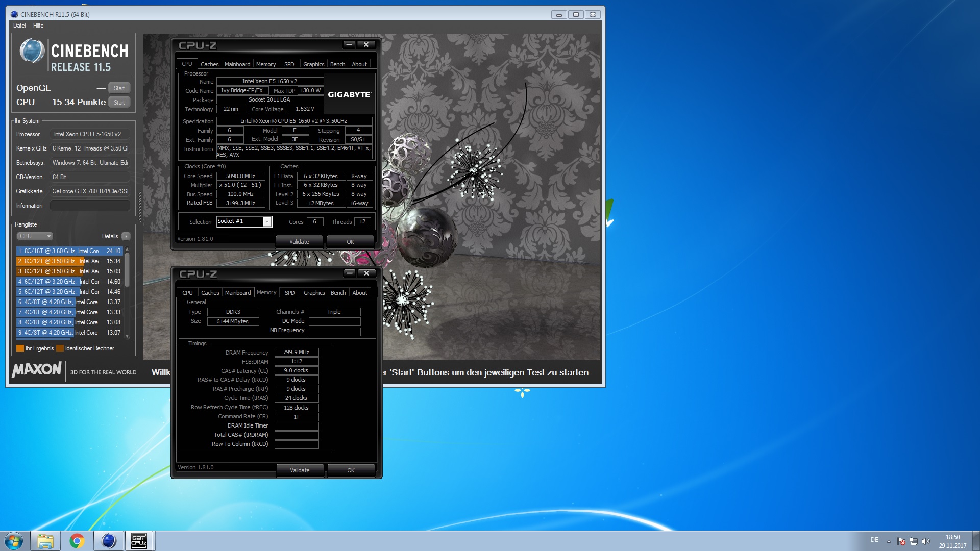Click the GIGABYTE logo in CPU-Z
The height and width of the screenshot is (551, 980).
tap(350, 95)
